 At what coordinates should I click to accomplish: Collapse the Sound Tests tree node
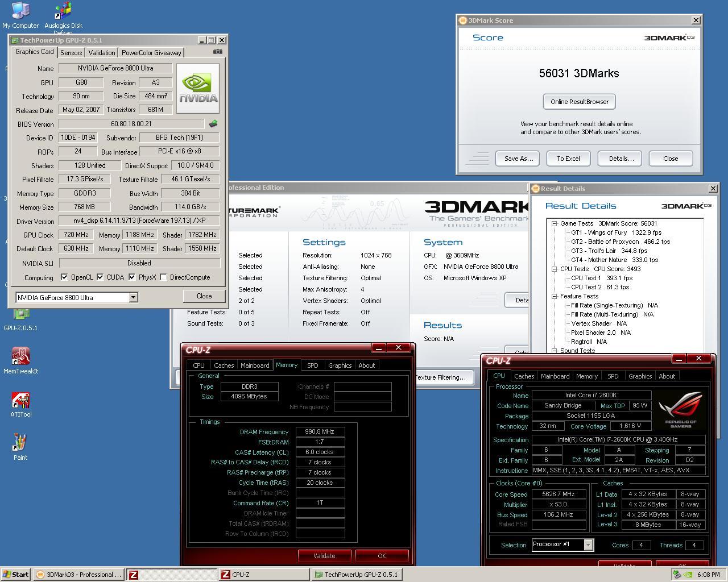[x=554, y=351]
